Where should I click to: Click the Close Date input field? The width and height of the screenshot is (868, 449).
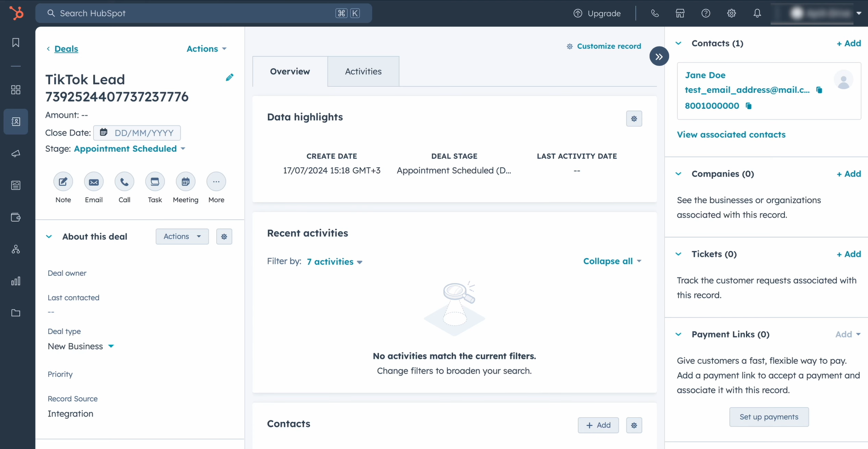(x=137, y=133)
